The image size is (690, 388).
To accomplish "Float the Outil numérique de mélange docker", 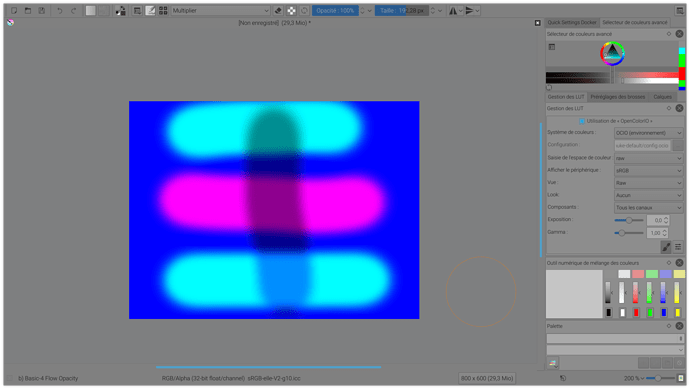I will pos(669,263).
